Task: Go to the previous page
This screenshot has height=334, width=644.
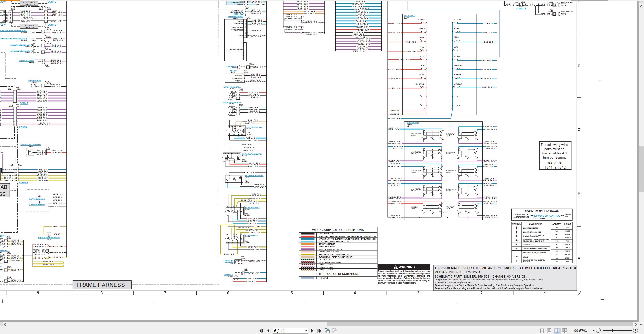Action: click(x=268, y=331)
